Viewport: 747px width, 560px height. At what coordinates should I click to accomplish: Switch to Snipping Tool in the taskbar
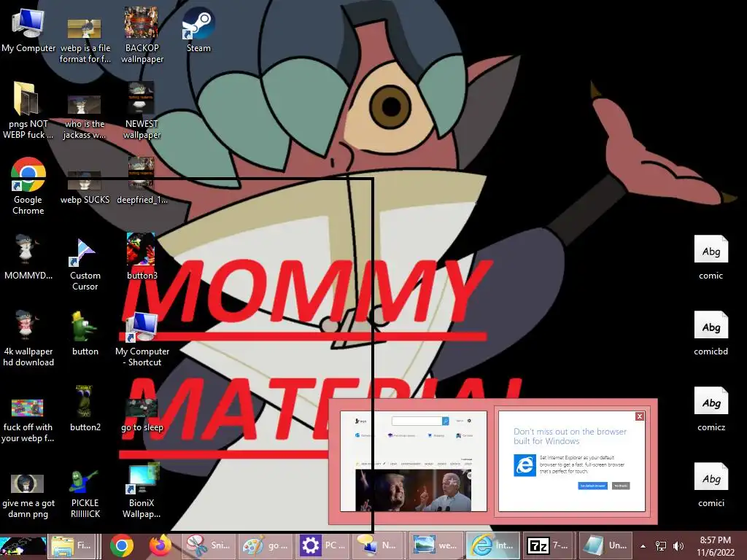click(x=208, y=545)
